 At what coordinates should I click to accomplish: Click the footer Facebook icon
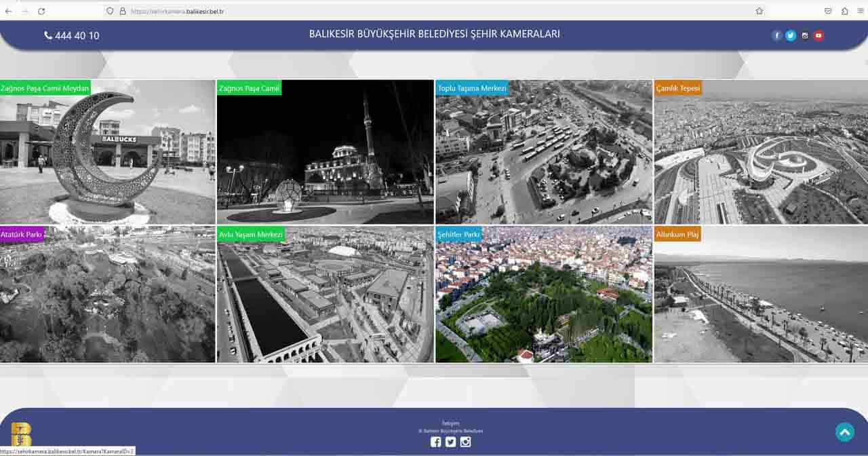(435, 442)
